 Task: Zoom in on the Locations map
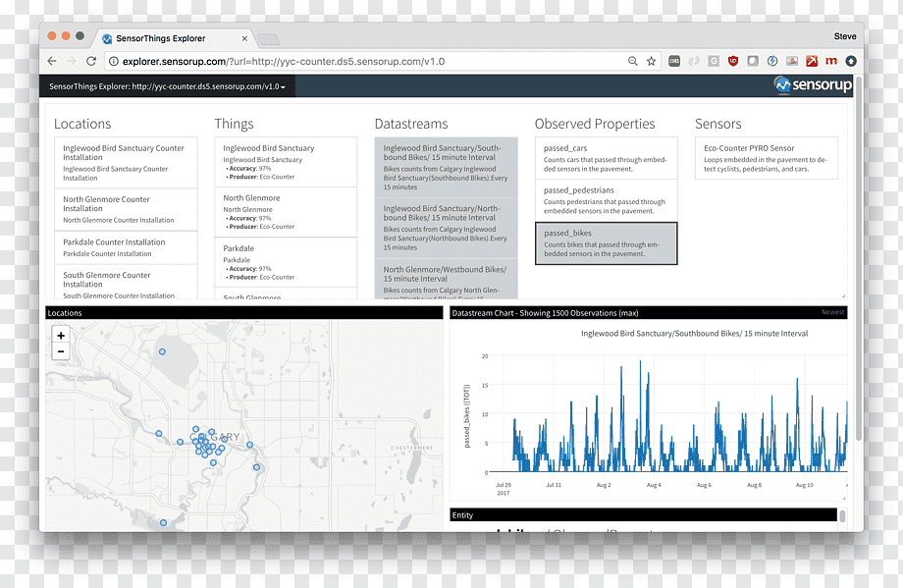[x=61, y=335]
